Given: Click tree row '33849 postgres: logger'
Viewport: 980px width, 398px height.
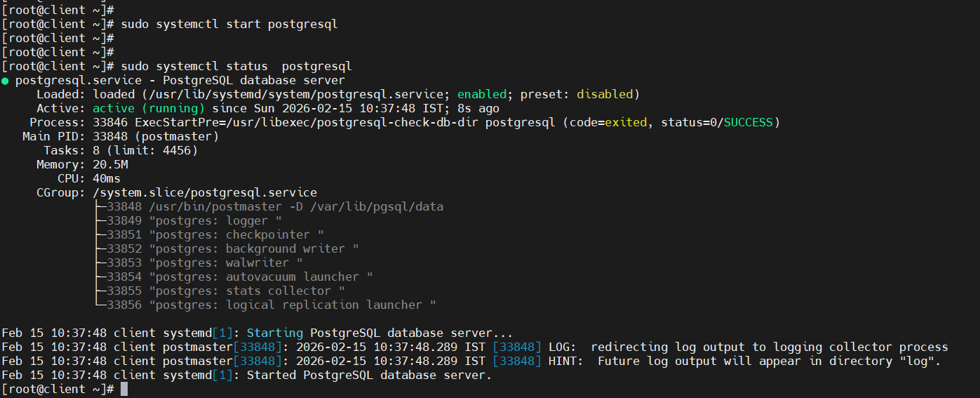Looking at the screenshot, I should pos(194,220).
